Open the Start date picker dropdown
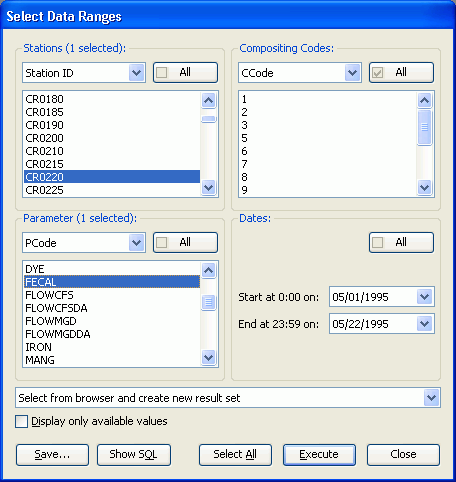The width and height of the screenshot is (456, 482). (x=425, y=296)
